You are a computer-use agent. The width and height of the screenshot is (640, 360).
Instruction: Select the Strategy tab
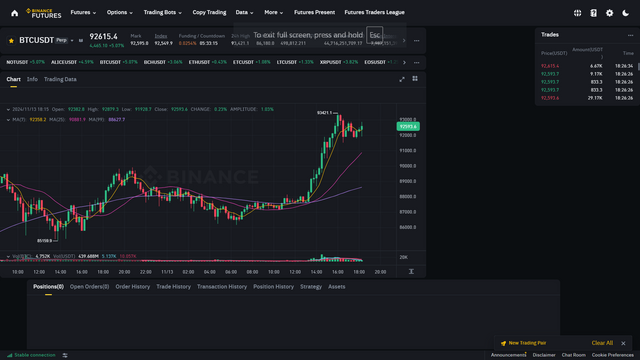(x=311, y=287)
